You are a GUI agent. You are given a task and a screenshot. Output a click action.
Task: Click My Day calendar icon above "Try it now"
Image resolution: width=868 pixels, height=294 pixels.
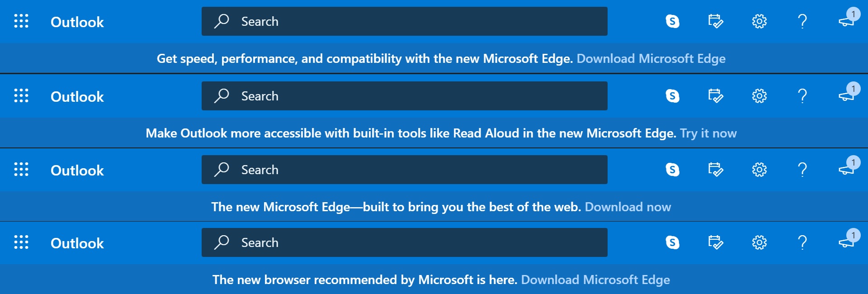click(x=715, y=96)
